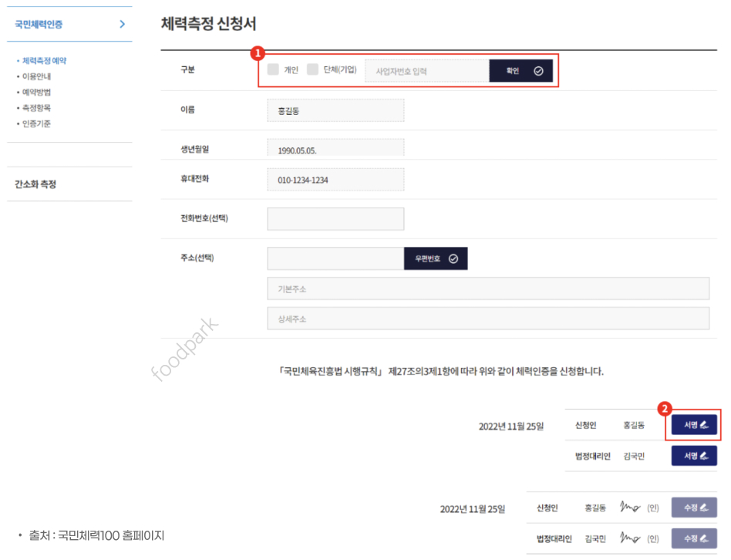Select the 측정항목 sidebar item
731x560 pixels.
click(x=35, y=109)
